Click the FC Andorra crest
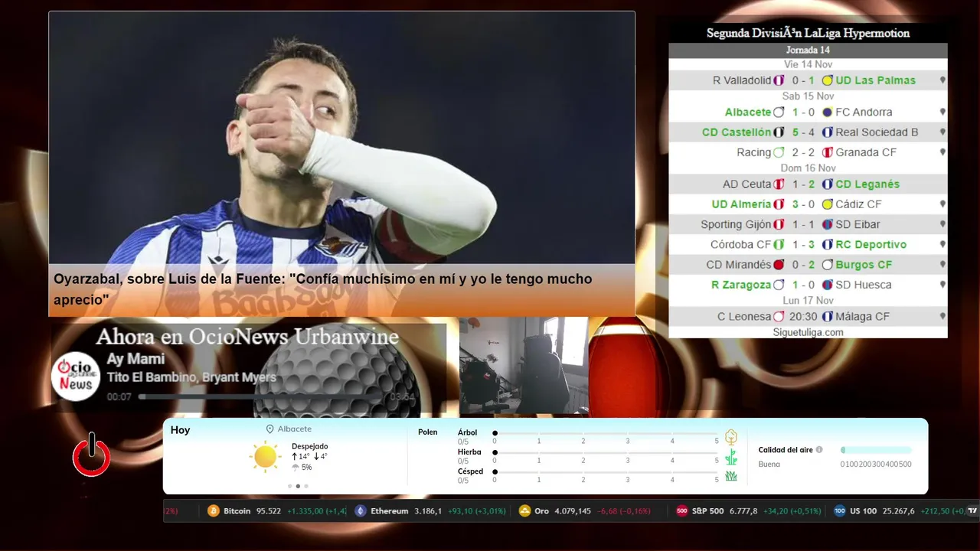The image size is (980, 551). 827,112
